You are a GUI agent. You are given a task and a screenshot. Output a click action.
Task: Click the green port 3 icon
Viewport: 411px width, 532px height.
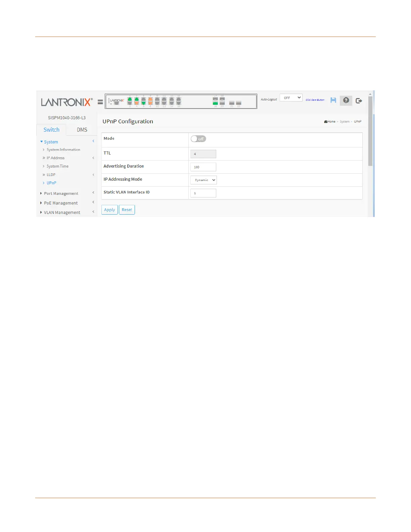137,99
